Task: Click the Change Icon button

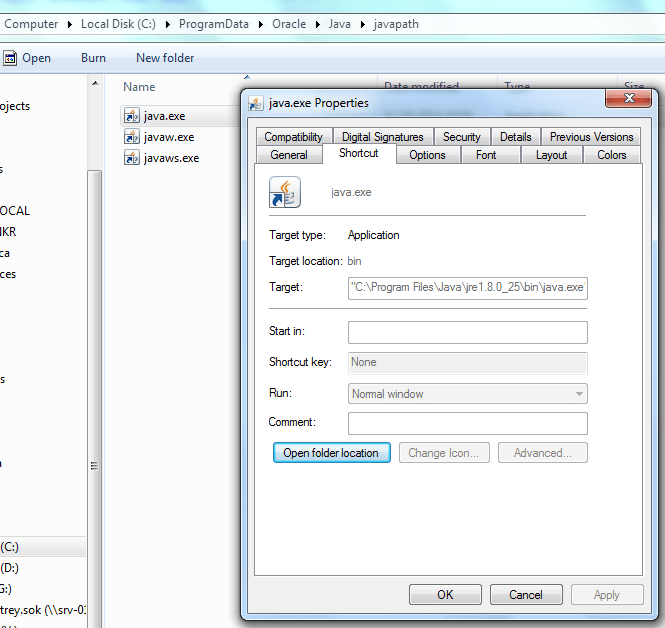Action: point(444,453)
